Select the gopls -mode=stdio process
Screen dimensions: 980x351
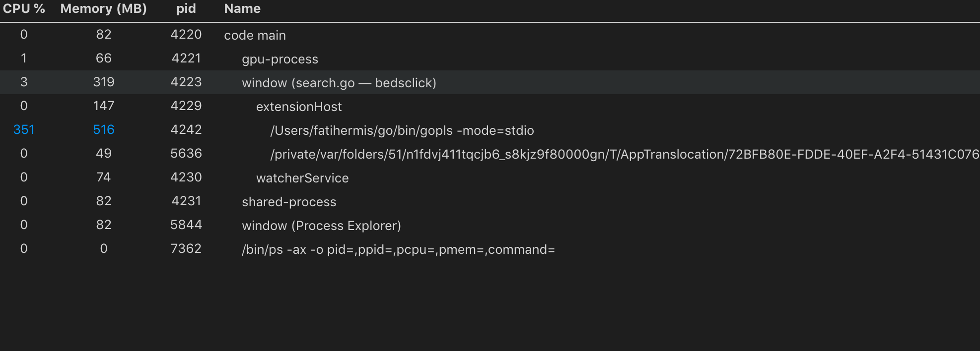401,130
